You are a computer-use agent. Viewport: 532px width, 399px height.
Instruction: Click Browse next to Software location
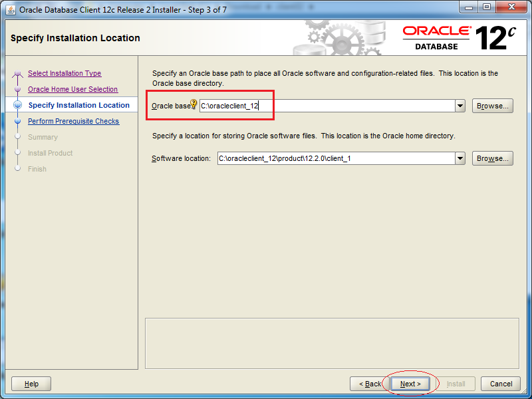point(492,158)
